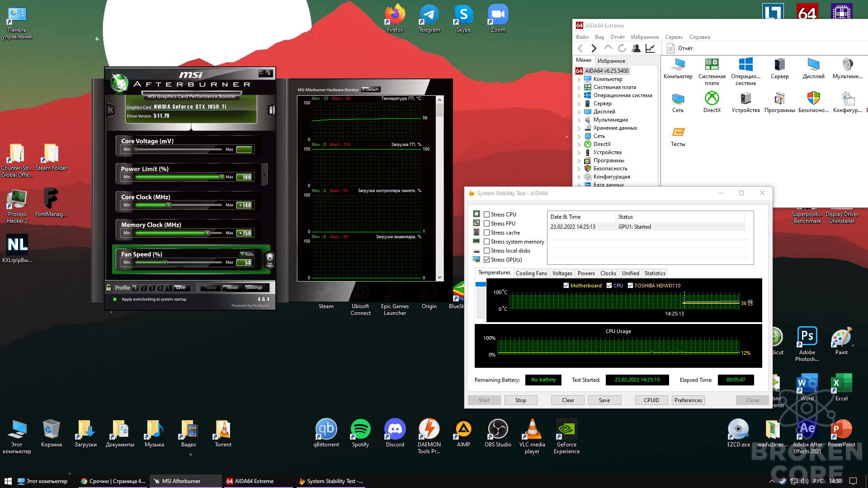Open GeForce Experience desktop icon
The image size is (868, 488).
point(566,436)
